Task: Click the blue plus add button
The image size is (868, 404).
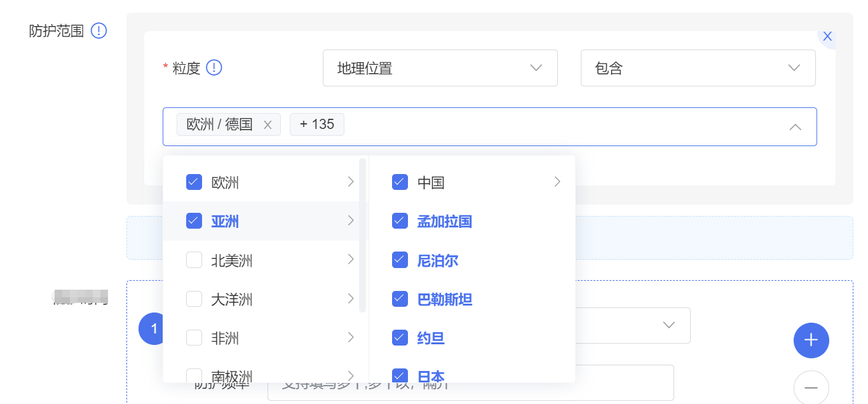Action: 811,340
